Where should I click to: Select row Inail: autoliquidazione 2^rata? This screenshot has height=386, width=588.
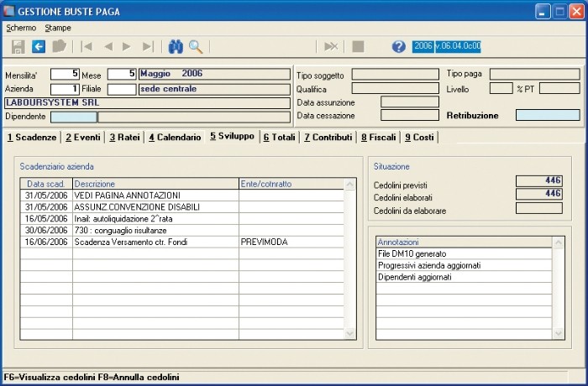point(182,218)
